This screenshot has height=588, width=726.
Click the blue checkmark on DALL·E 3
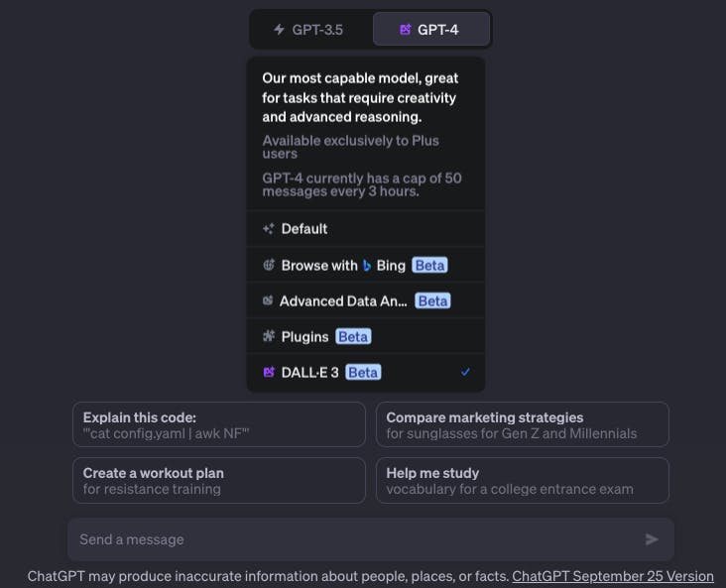(x=465, y=372)
